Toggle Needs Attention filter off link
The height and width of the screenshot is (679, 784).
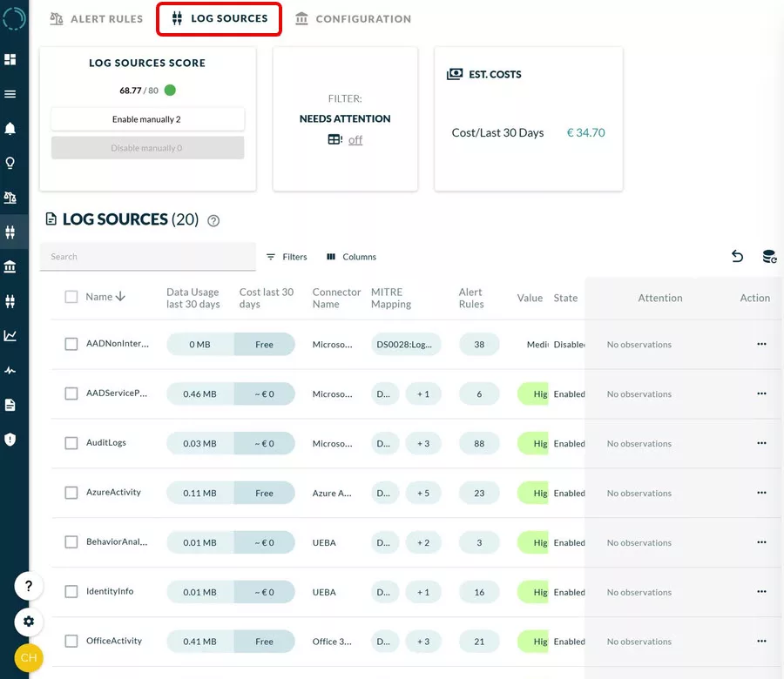(x=355, y=140)
